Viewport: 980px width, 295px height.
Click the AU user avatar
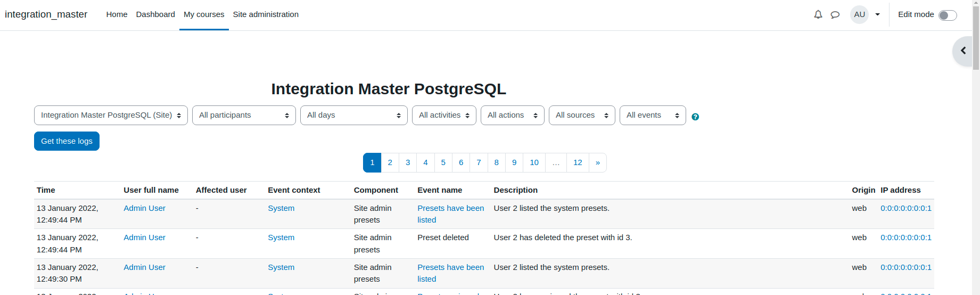(x=860, y=14)
